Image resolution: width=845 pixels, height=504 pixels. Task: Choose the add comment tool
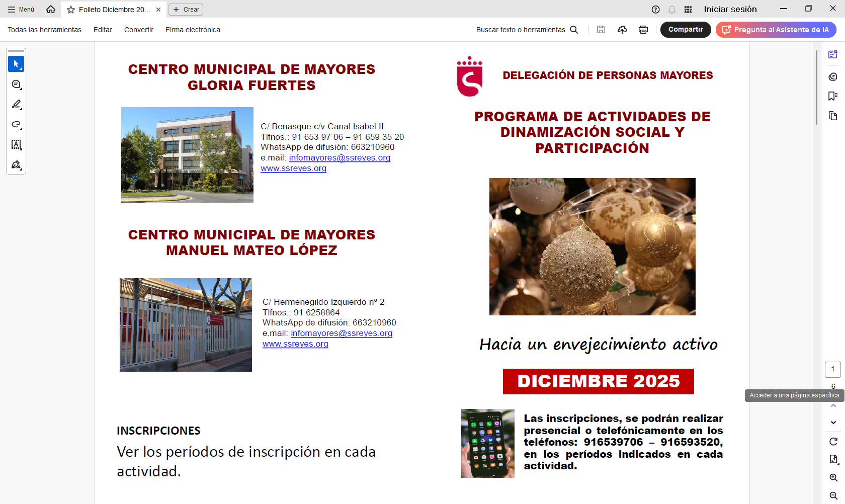pyautogui.click(x=16, y=85)
